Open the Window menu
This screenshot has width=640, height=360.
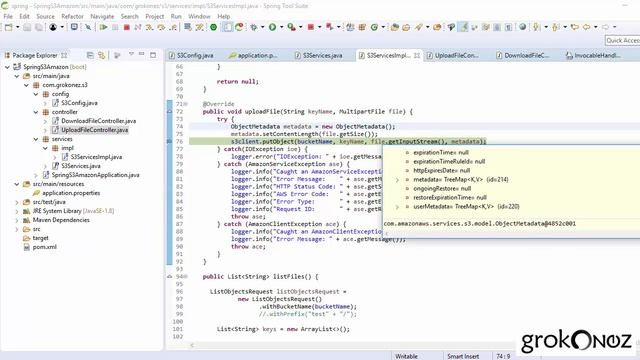pyautogui.click(x=199, y=16)
